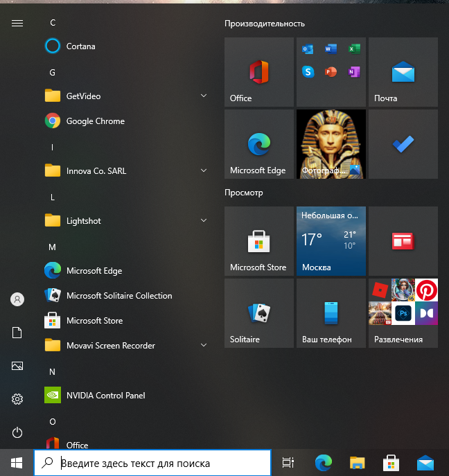This screenshot has height=476, width=449.
Task: Jump to letter N in the app list
Action: 52,372
